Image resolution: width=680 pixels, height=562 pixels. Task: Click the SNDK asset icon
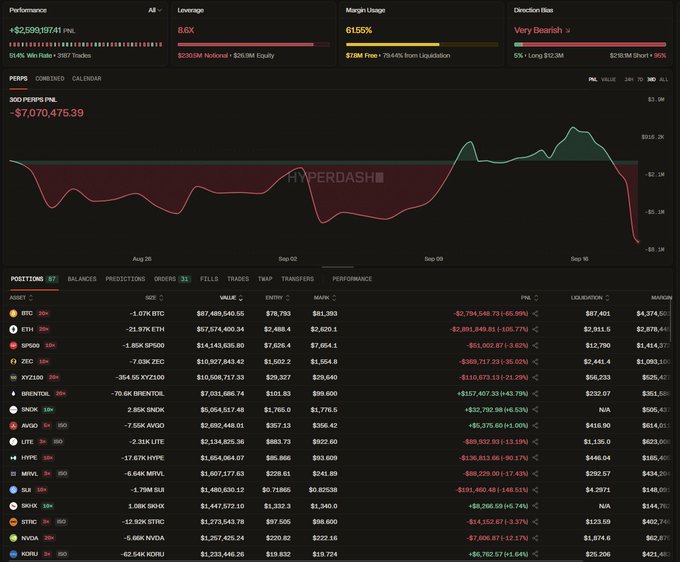13,410
